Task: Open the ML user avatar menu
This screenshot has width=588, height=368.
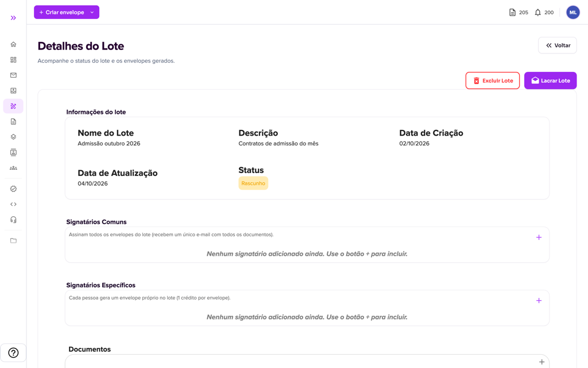Action: point(572,13)
